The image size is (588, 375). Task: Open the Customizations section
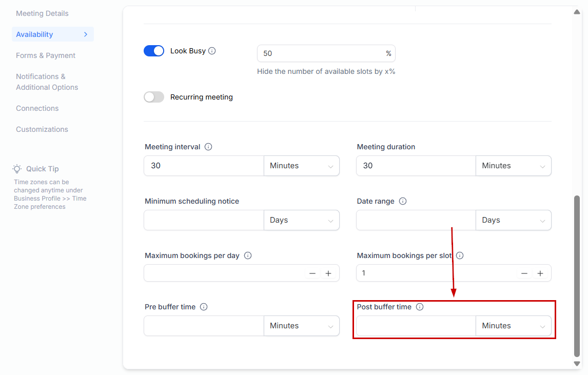pyautogui.click(x=42, y=129)
